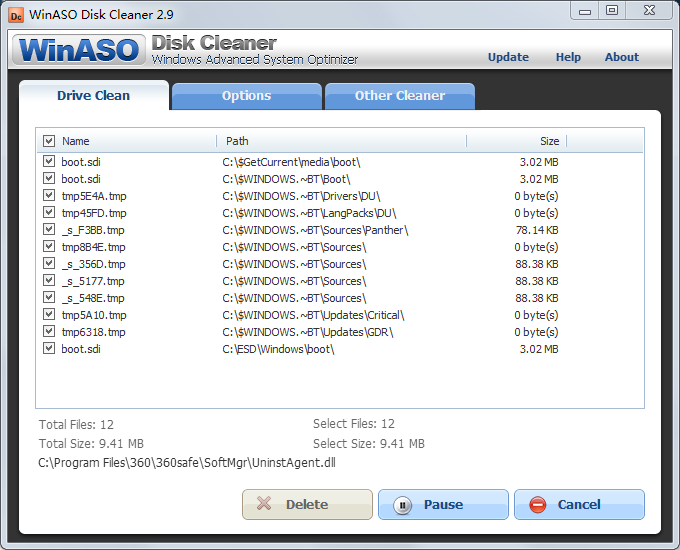The width and height of the screenshot is (680, 550).
Task: Uncheck the _s_F3BB.tmp checkbox
Action: pos(49,229)
